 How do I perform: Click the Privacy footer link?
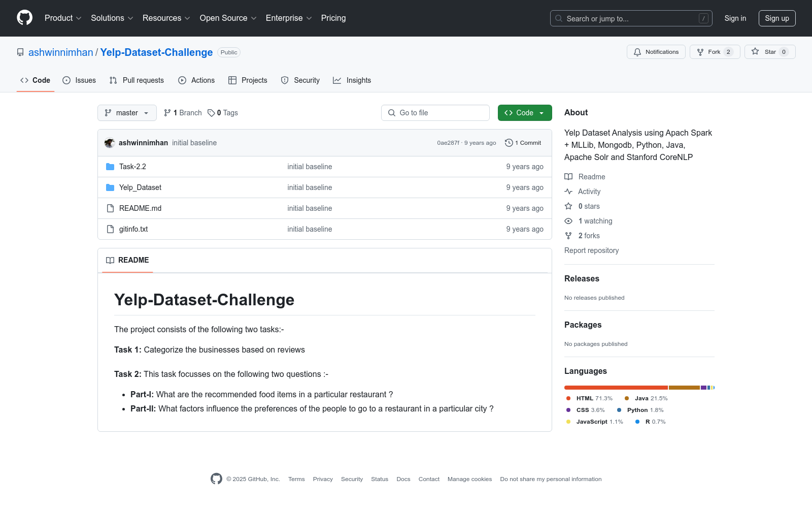point(323,479)
